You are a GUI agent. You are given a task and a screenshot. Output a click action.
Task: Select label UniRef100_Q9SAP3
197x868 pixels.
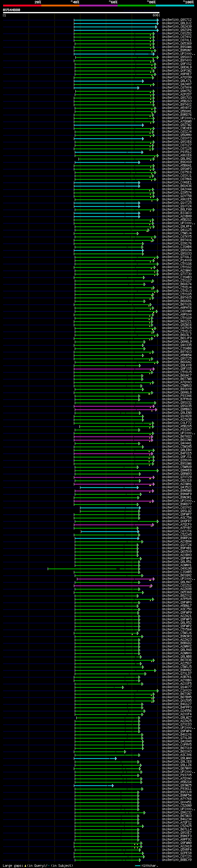177,169
